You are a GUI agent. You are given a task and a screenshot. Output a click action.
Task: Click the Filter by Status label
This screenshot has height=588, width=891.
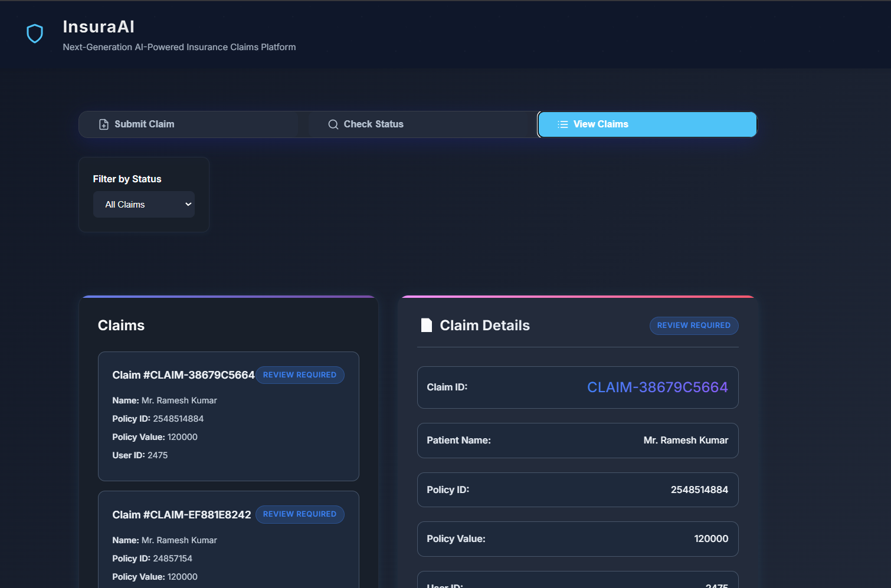coord(127,179)
